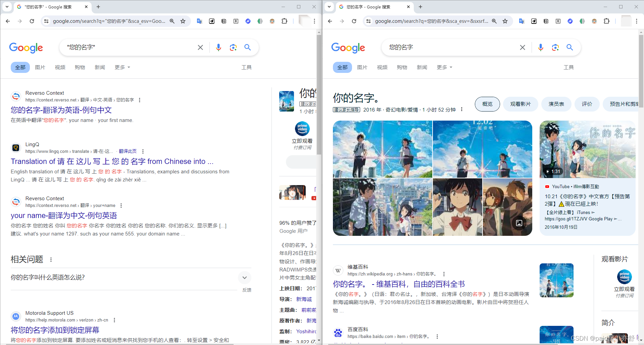Open options for first Reverso Context result
644x345 pixels.
(140, 100)
